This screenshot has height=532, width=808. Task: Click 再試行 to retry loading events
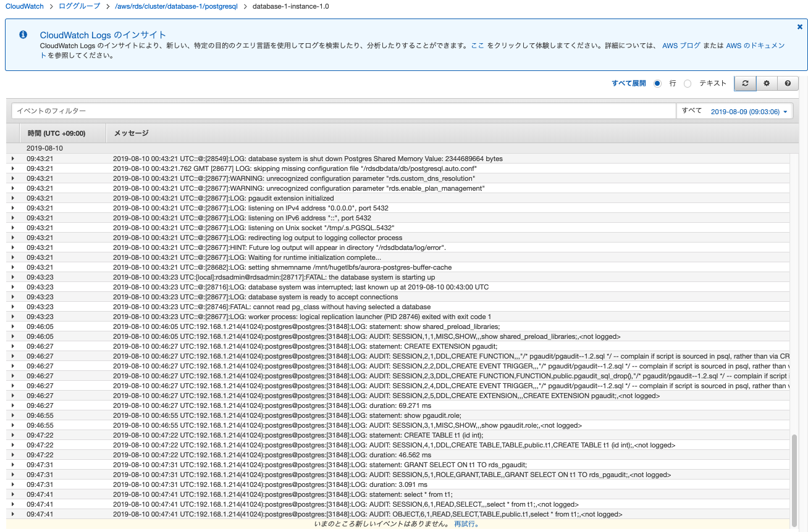pyautogui.click(x=466, y=524)
